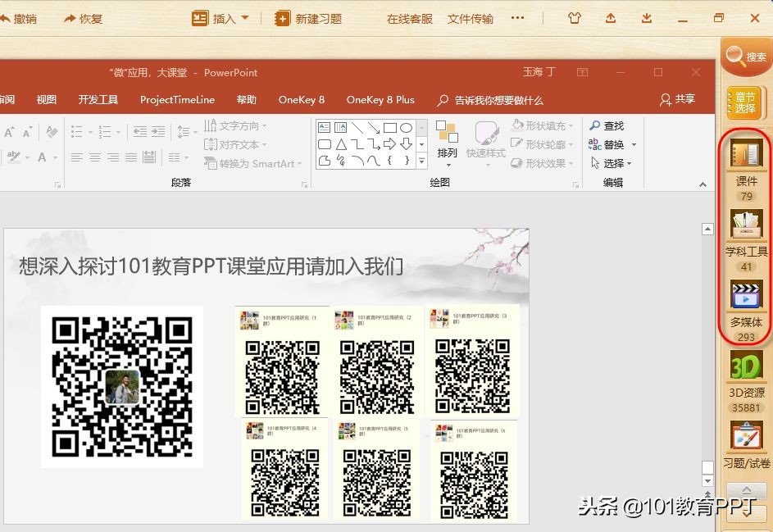Select the rectangle shape in gallery

390,128
